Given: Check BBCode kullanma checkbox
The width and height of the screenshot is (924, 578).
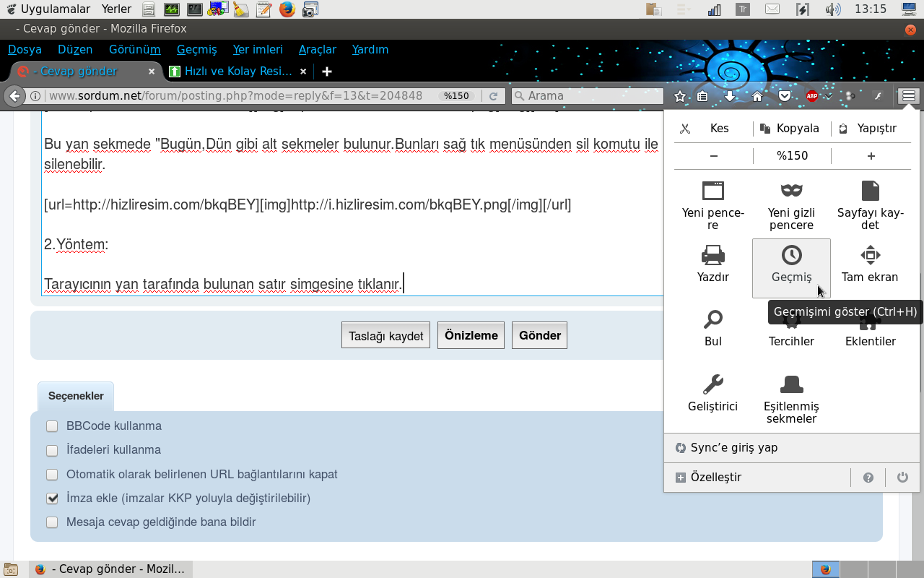Looking at the screenshot, I should pyautogui.click(x=52, y=426).
